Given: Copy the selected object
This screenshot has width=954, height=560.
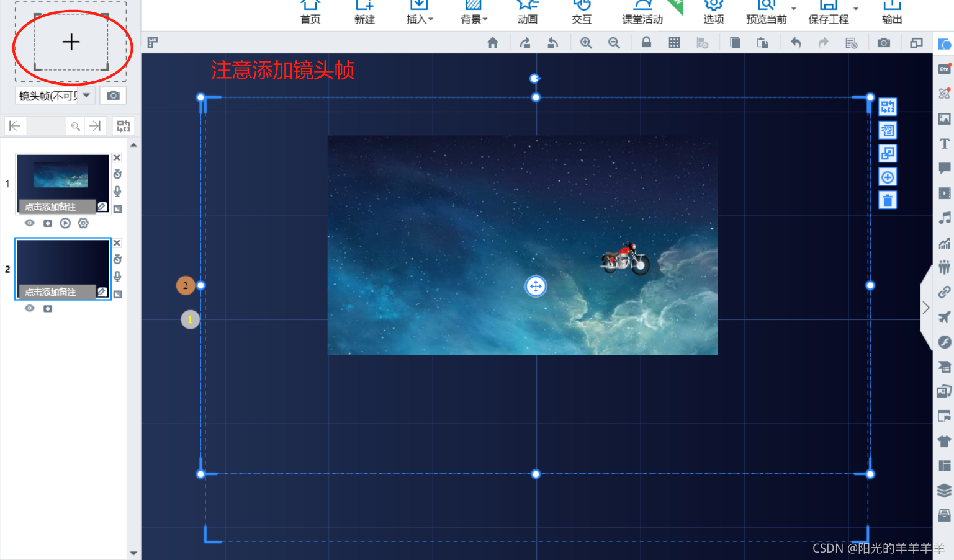Looking at the screenshot, I should [735, 42].
